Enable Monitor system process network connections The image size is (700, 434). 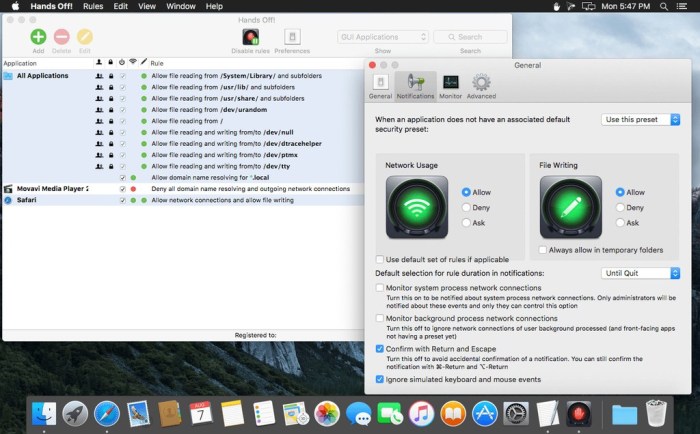pos(380,287)
